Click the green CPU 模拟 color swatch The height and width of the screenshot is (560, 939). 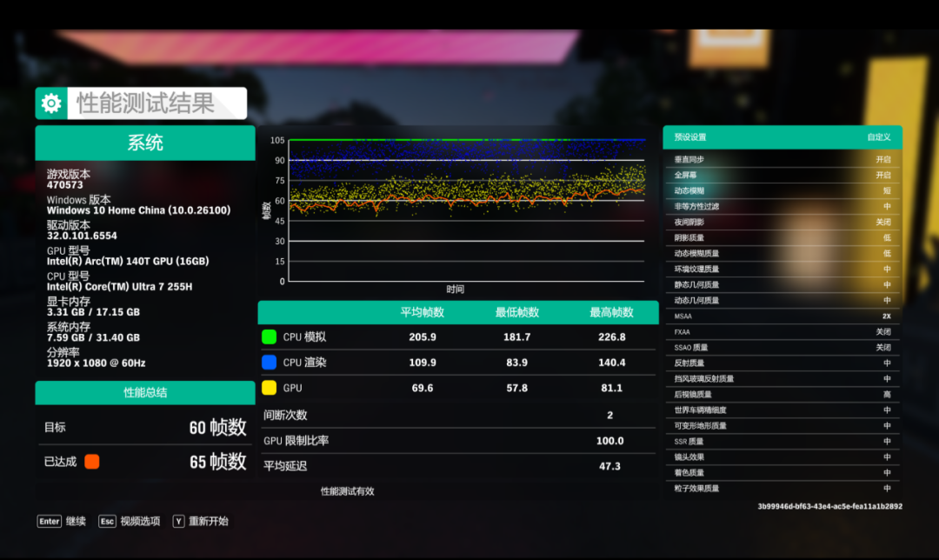(269, 337)
